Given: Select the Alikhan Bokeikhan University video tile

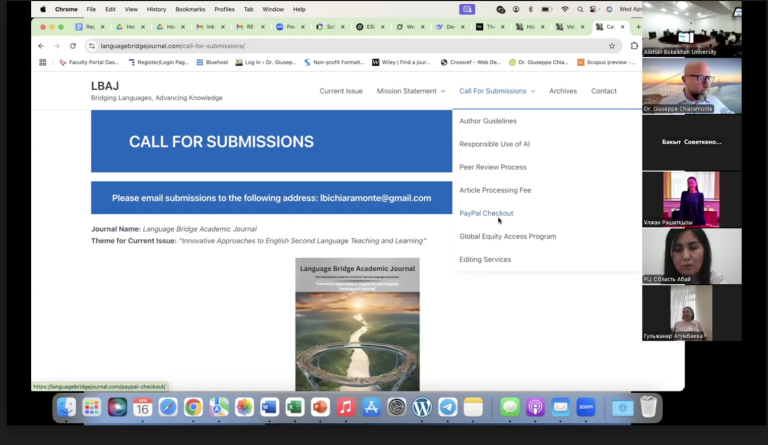Looking at the screenshot, I should click(x=692, y=28).
